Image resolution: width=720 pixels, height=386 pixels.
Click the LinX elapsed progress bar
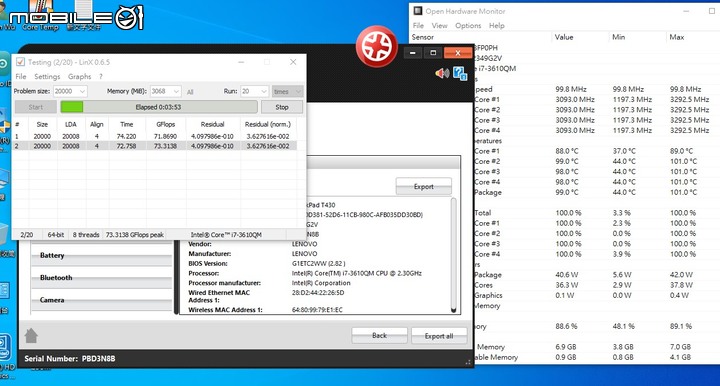click(159, 107)
